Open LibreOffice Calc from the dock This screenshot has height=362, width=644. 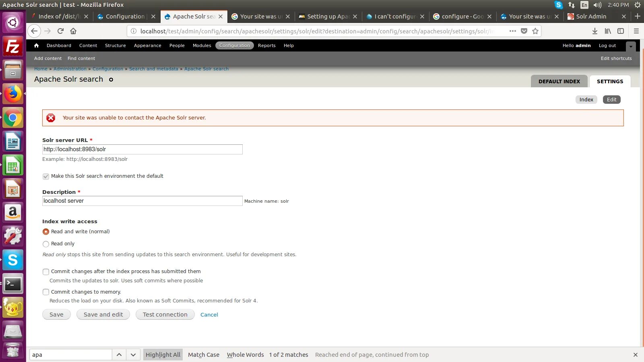point(13,165)
